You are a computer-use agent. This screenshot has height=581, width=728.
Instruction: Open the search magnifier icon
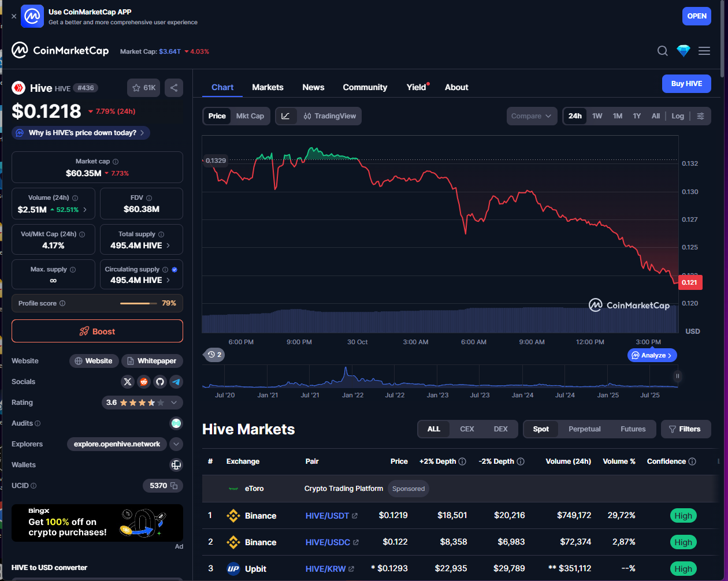pyautogui.click(x=663, y=51)
